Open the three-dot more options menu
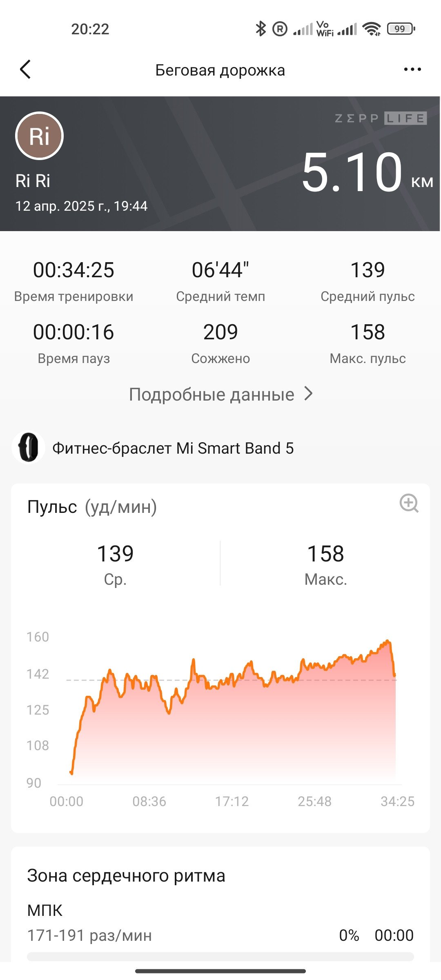This screenshot has width=441, height=980. pos(412,69)
